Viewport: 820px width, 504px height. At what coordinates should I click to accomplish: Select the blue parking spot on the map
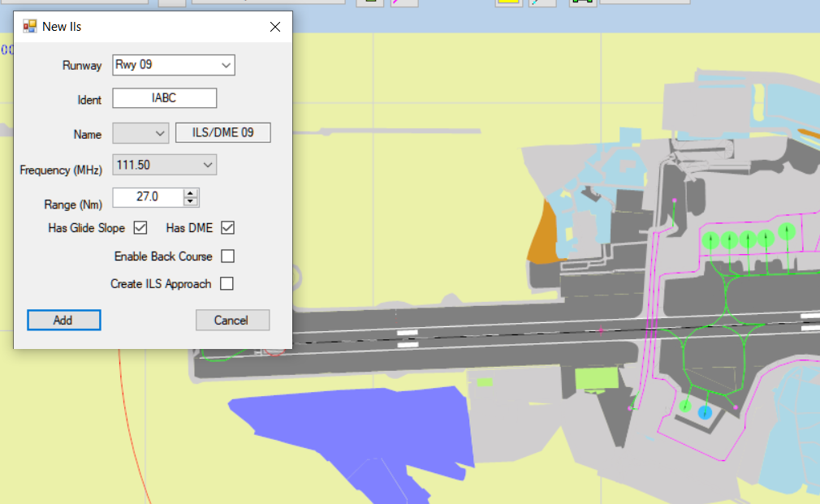click(x=705, y=412)
